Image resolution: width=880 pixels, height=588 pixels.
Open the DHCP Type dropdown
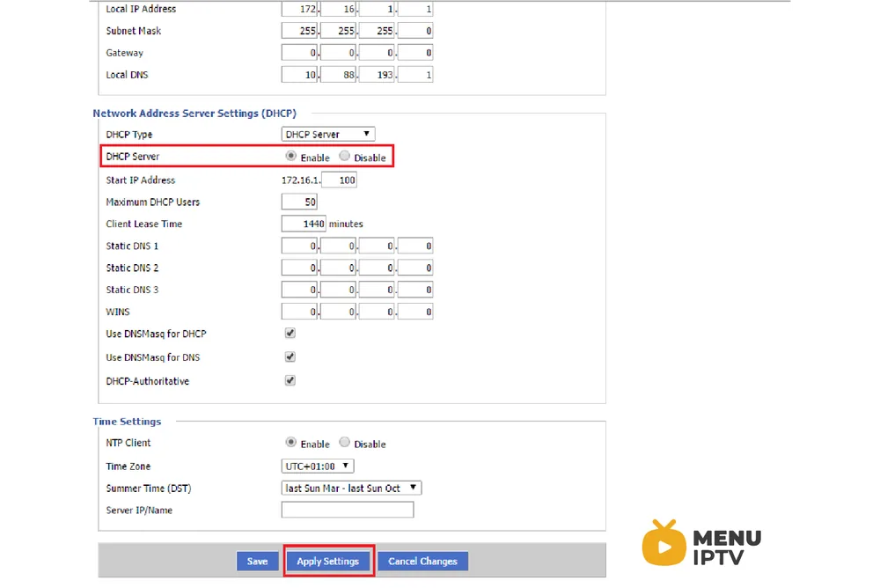[328, 134]
